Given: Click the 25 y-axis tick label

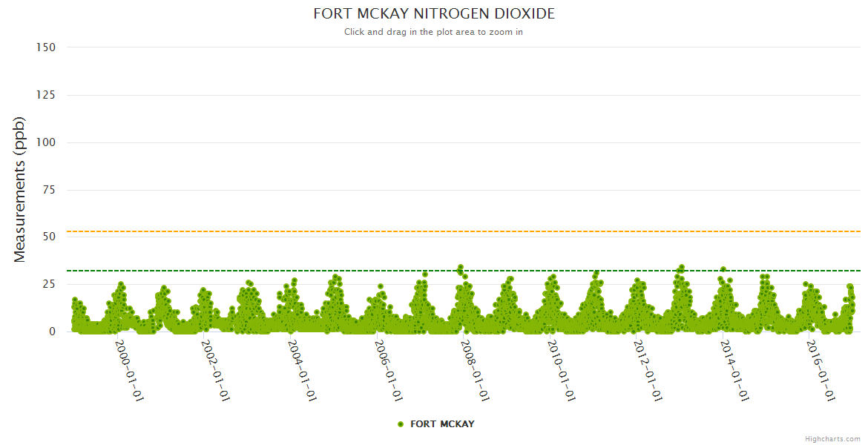Looking at the screenshot, I should coord(49,284).
